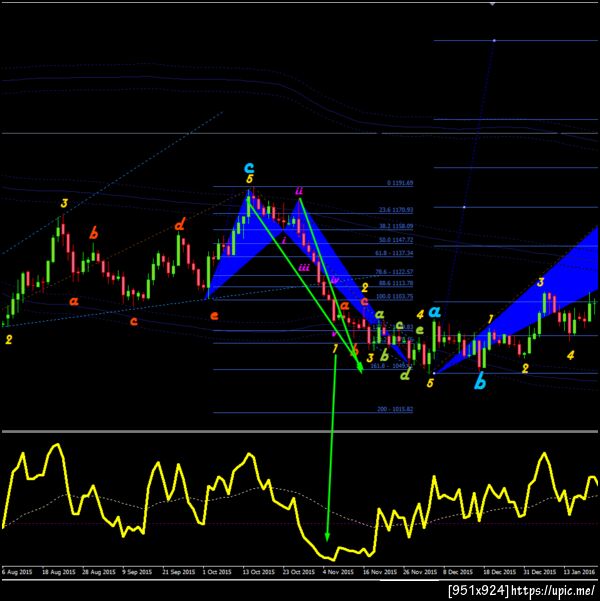Select the magenta iv wave label
Viewport: 600px width, 601px height.
[x=335, y=279]
